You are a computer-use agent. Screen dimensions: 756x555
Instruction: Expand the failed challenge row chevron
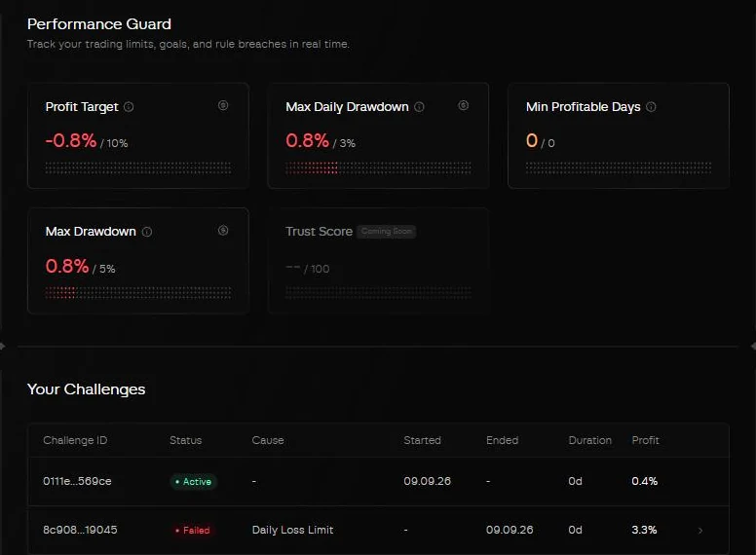tap(700, 531)
